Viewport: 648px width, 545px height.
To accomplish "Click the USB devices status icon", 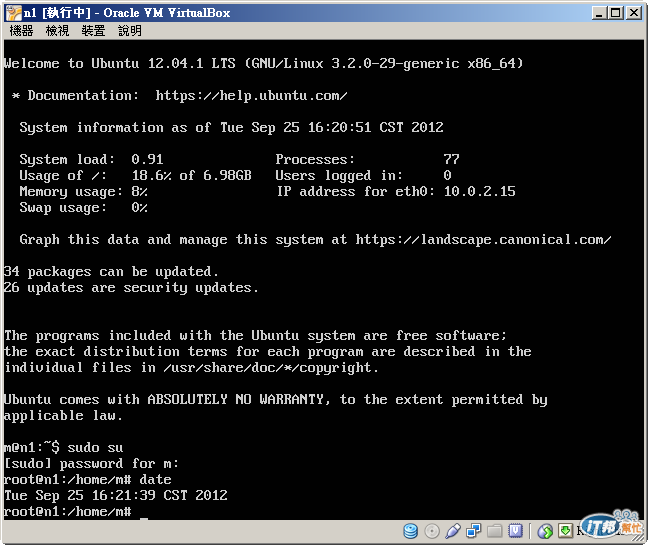I will coord(453,531).
